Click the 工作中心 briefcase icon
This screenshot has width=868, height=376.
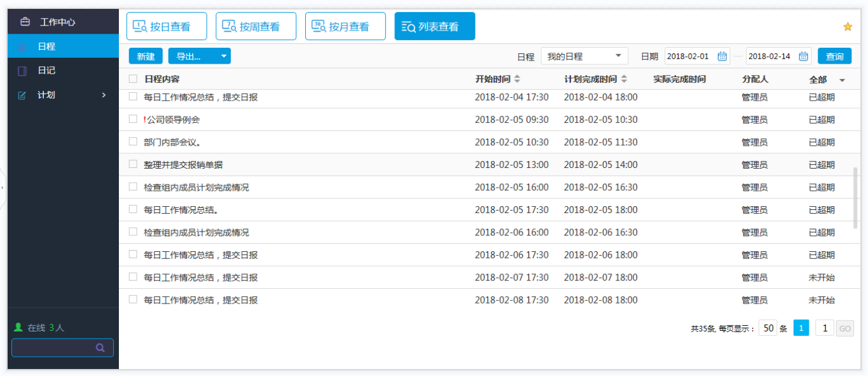(25, 22)
